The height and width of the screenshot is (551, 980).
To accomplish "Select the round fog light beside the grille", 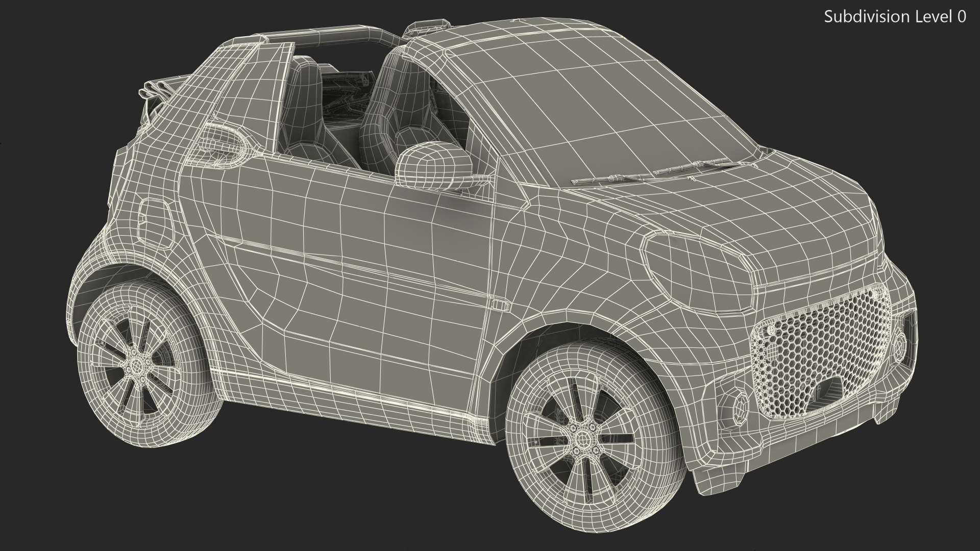I will [x=740, y=408].
